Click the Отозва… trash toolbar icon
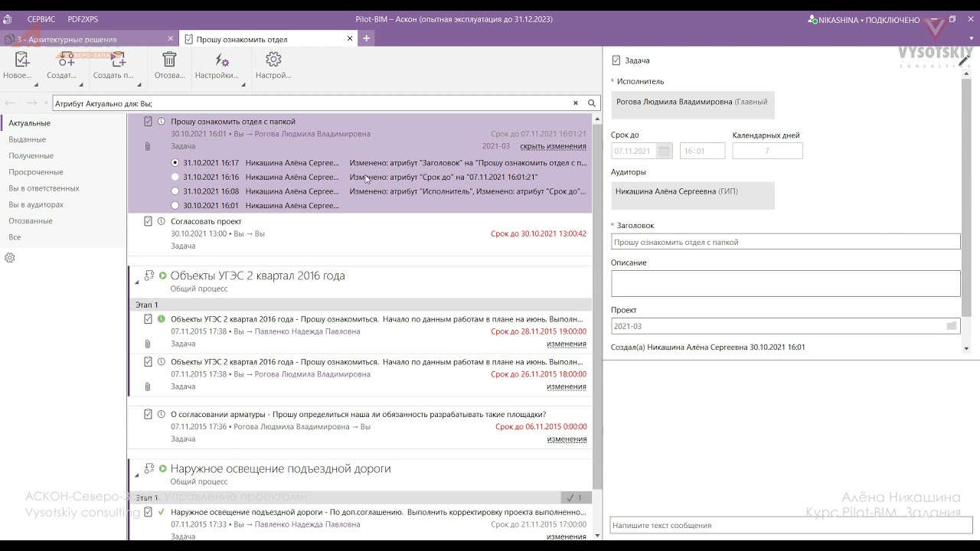This screenshot has height=551, width=980. point(169,60)
